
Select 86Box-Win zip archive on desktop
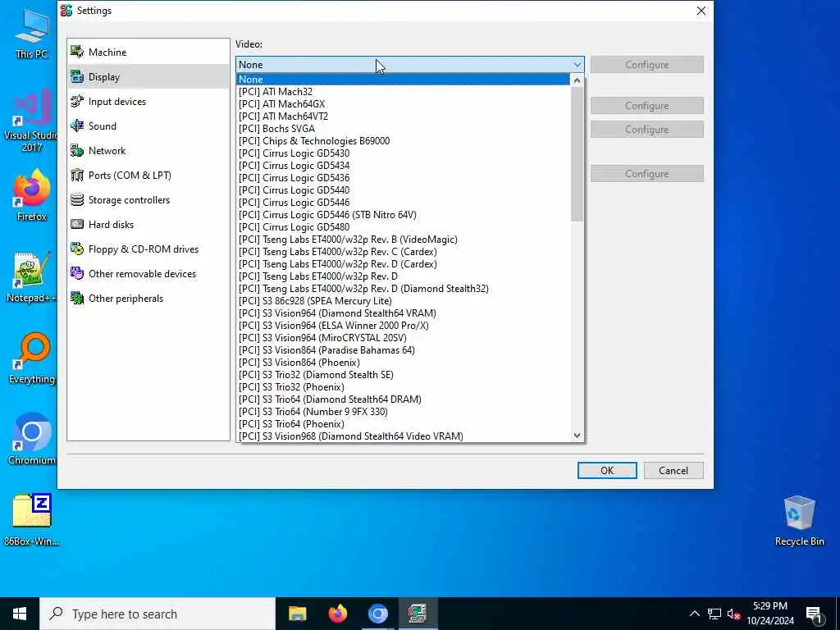(31, 519)
